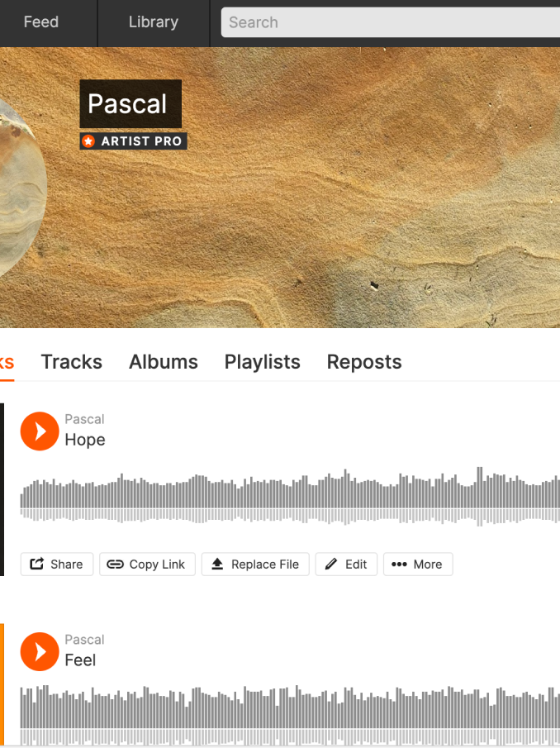Screen dimensions: 560x748
Task: Seek within the Hope waveform
Action: [290, 497]
